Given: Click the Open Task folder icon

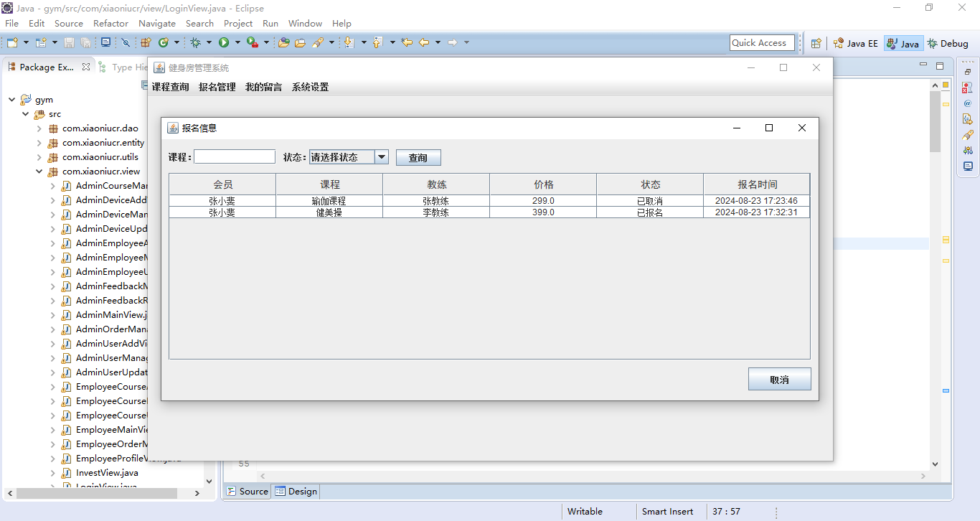Looking at the screenshot, I should coord(300,43).
